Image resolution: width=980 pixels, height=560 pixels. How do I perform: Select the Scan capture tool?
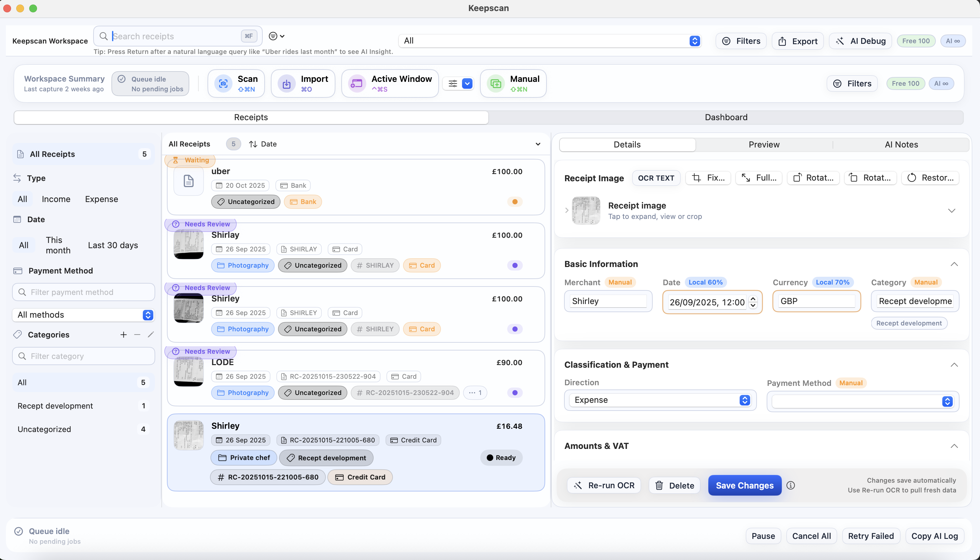pyautogui.click(x=236, y=83)
